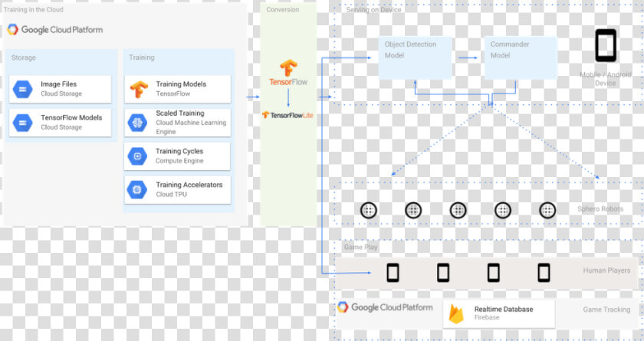Click the "Training Models" title text
This screenshot has height=341, width=644.
tap(181, 84)
